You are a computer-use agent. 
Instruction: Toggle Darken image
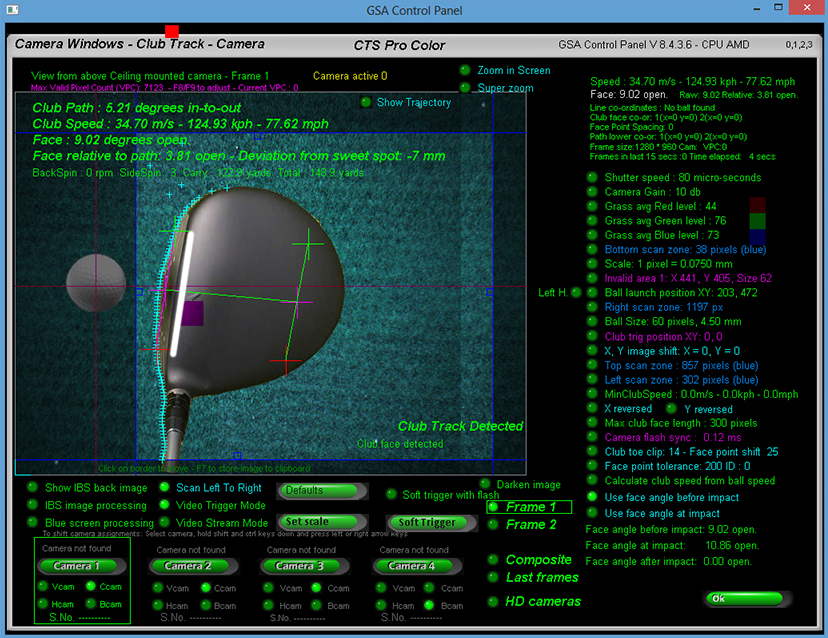[x=485, y=484]
